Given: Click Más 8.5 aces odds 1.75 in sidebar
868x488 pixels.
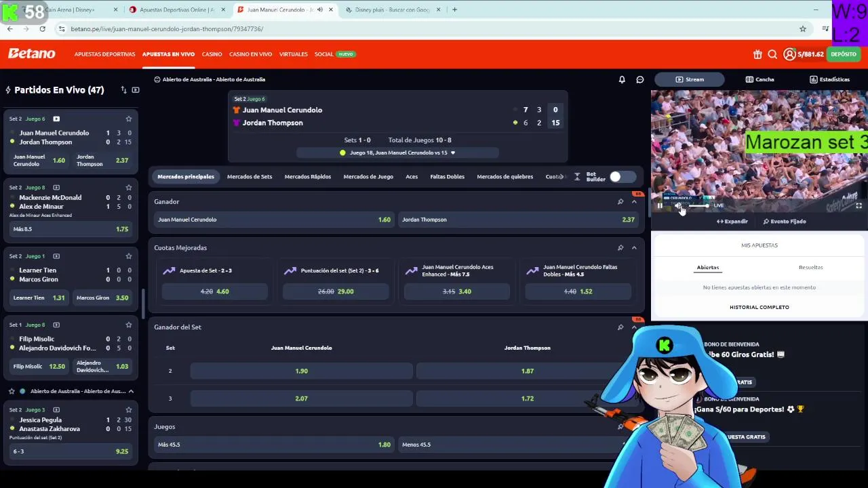Looking at the screenshot, I should coord(71,229).
